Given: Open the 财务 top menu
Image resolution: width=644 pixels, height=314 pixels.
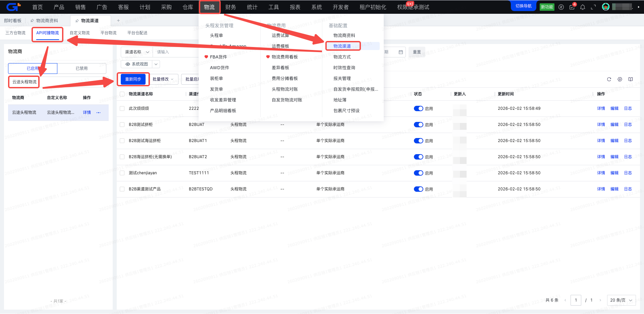Looking at the screenshot, I should pyautogui.click(x=231, y=7).
